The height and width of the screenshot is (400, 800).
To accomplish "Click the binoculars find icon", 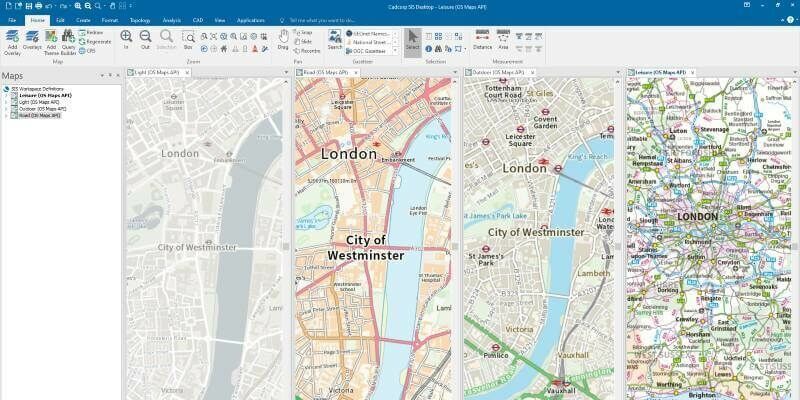I will 438,49.
